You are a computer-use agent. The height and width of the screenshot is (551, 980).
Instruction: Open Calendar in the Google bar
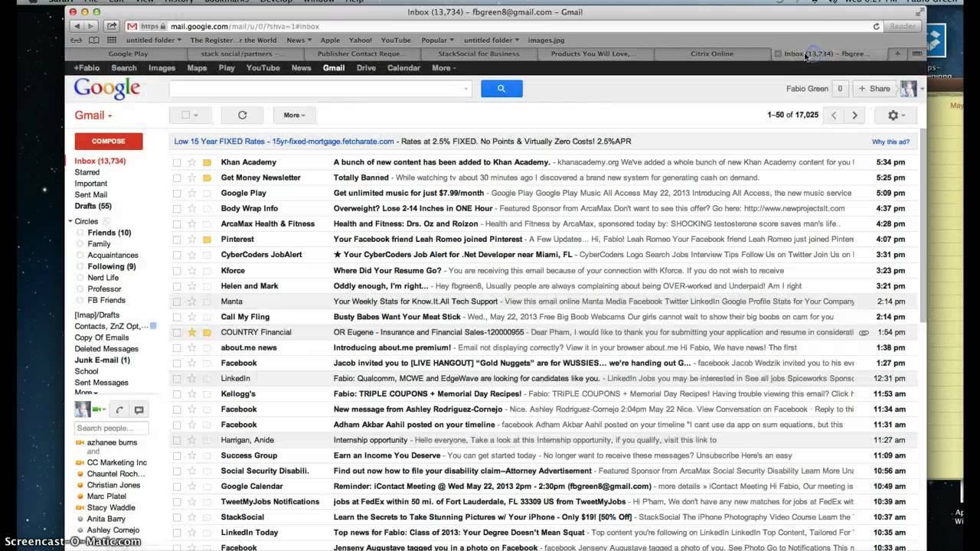(403, 67)
